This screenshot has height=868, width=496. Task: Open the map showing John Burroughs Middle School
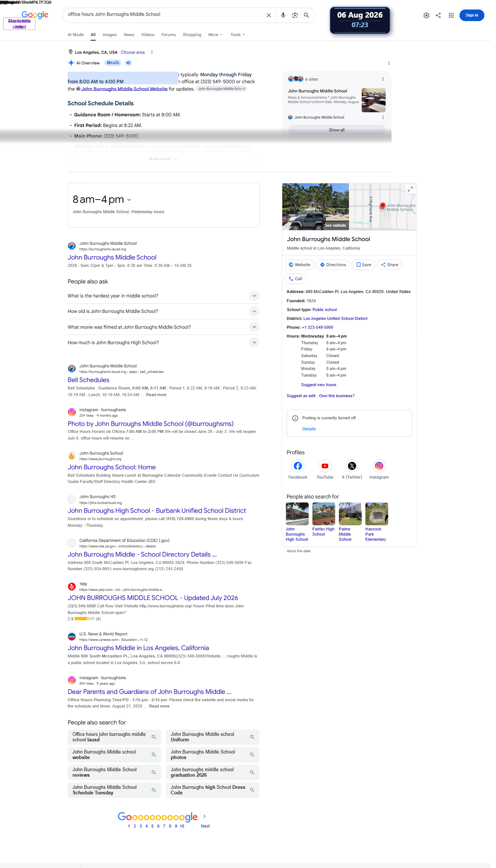pyautogui.click(x=383, y=207)
